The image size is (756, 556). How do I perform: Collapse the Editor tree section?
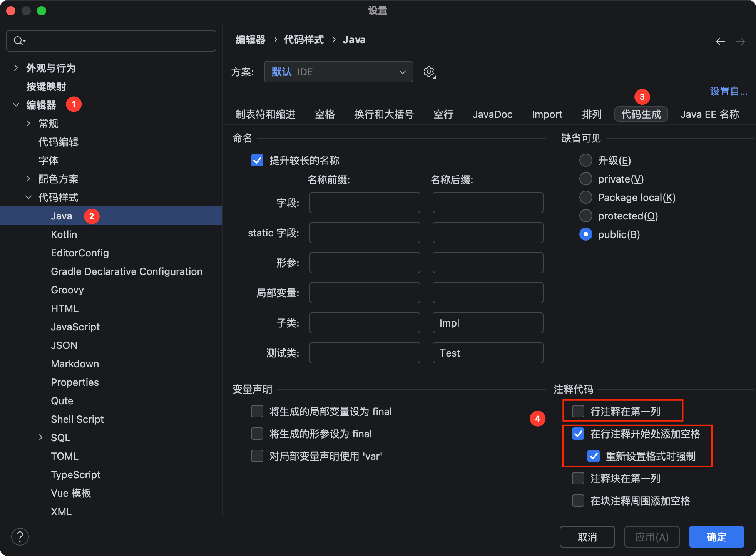16,105
